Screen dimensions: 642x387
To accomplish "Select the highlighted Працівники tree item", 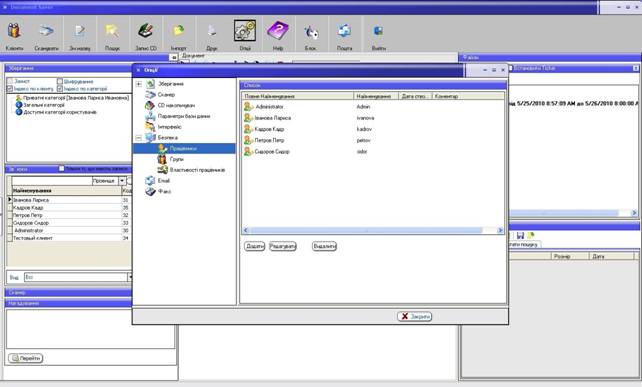I will (183, 148).
